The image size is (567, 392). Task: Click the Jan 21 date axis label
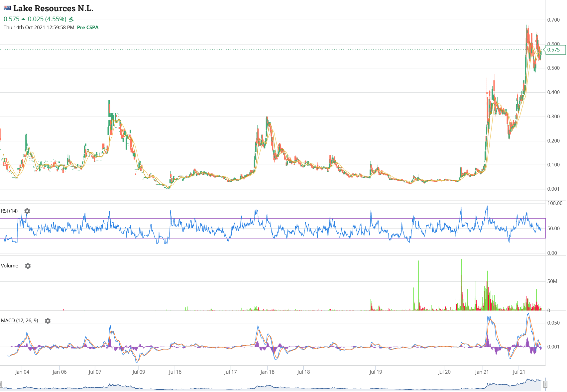pyautogui.click(x=482, y=372)
